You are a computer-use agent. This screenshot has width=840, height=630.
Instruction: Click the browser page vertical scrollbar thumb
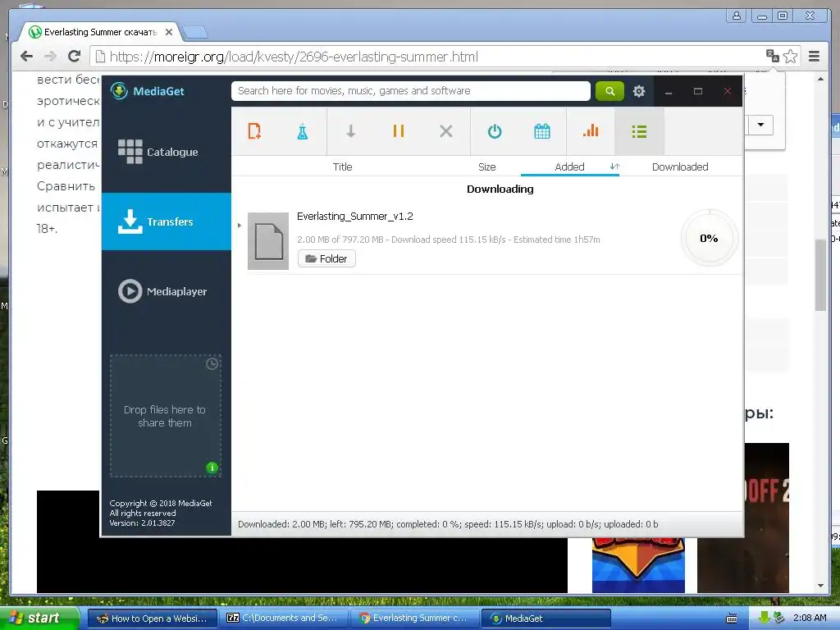click(x=820, y=275)
